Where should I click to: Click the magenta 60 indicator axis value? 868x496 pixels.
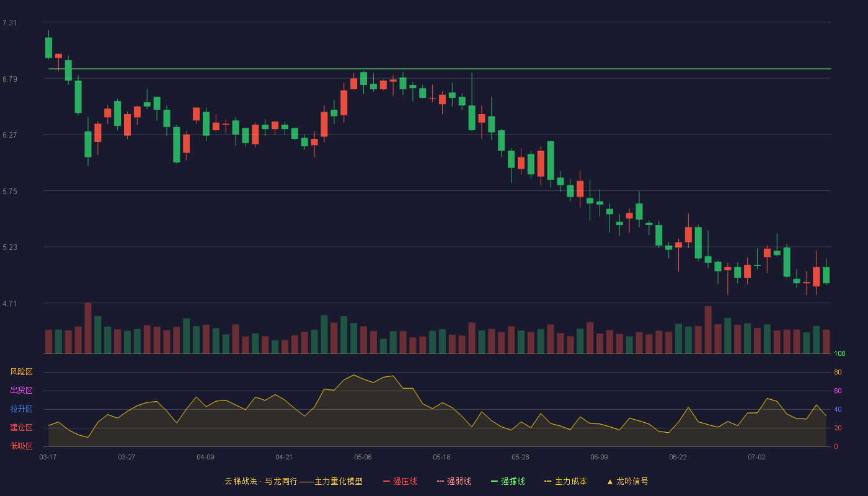838,391
